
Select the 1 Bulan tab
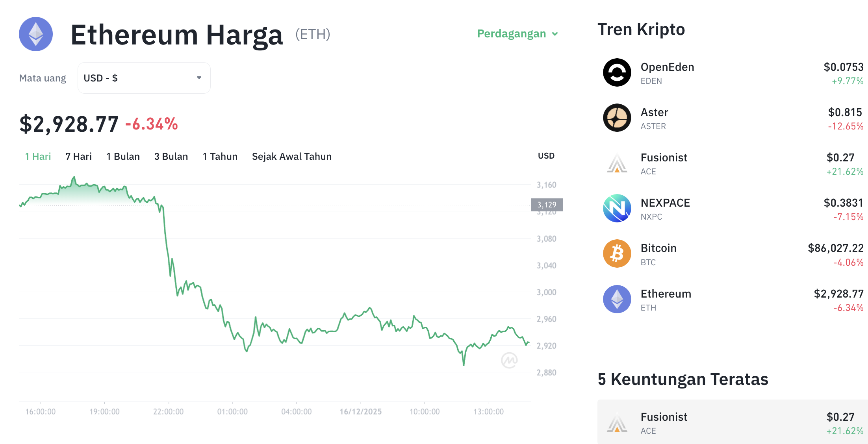click(123, 156)
